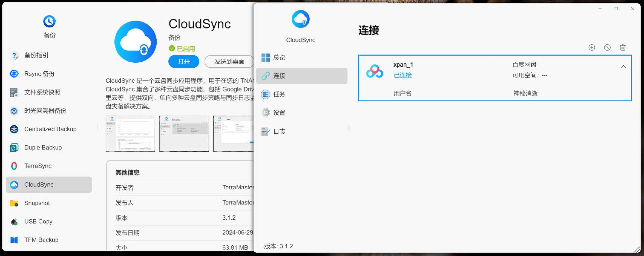Select CloudSync in the backup sidebar

(x=49, y=185)
